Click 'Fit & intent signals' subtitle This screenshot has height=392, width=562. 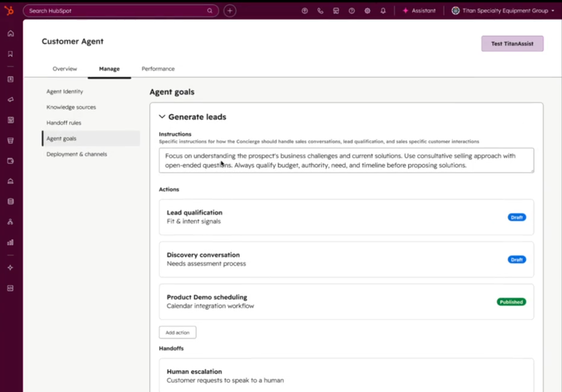point(194,221)
